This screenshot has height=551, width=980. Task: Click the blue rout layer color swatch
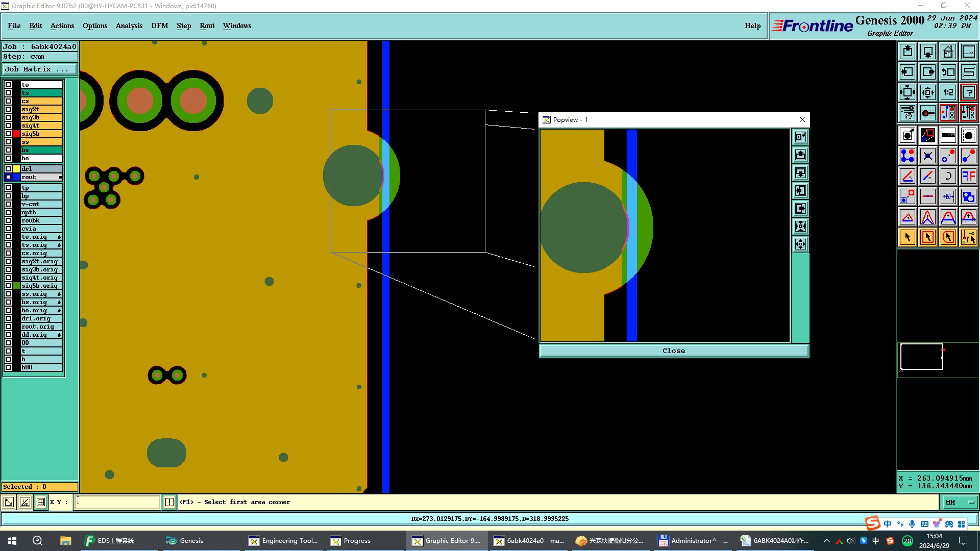(x=16, y=177)
